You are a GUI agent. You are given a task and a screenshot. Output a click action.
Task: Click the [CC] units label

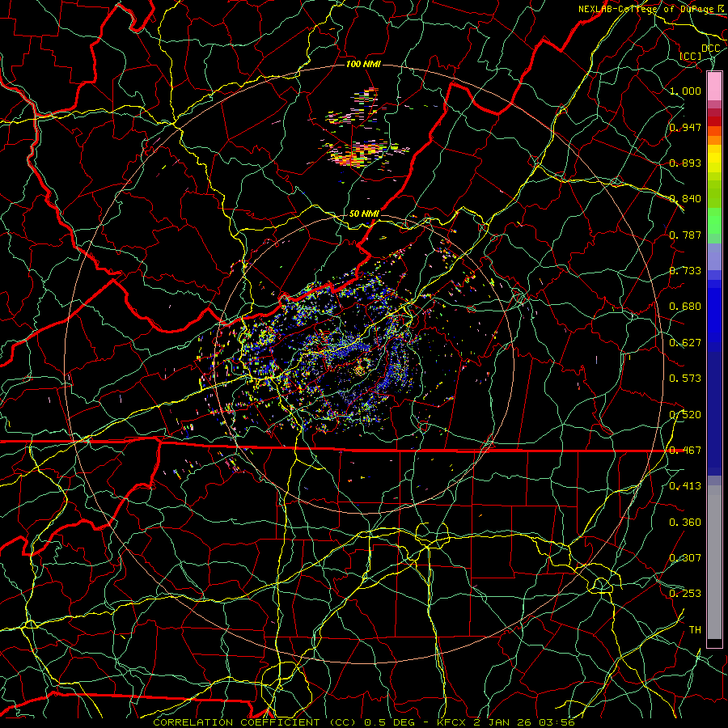point(691,56)
